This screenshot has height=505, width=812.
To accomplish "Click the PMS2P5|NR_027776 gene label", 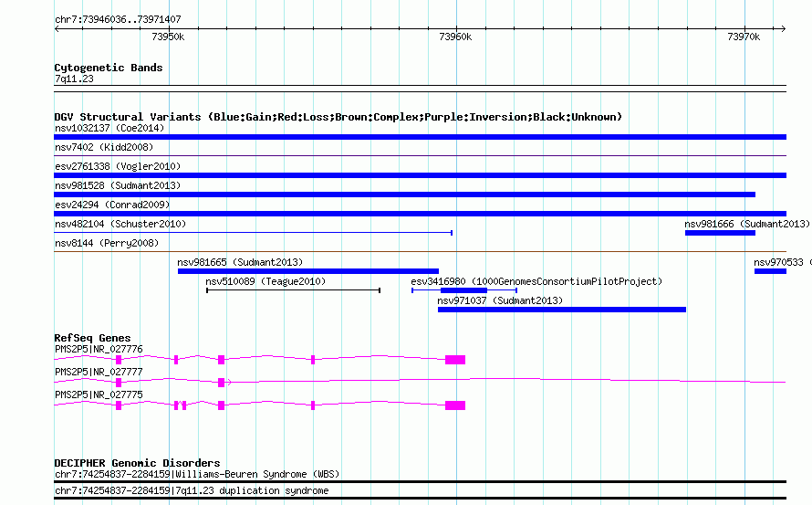I will pyautogui.click(x=99, y=349).
